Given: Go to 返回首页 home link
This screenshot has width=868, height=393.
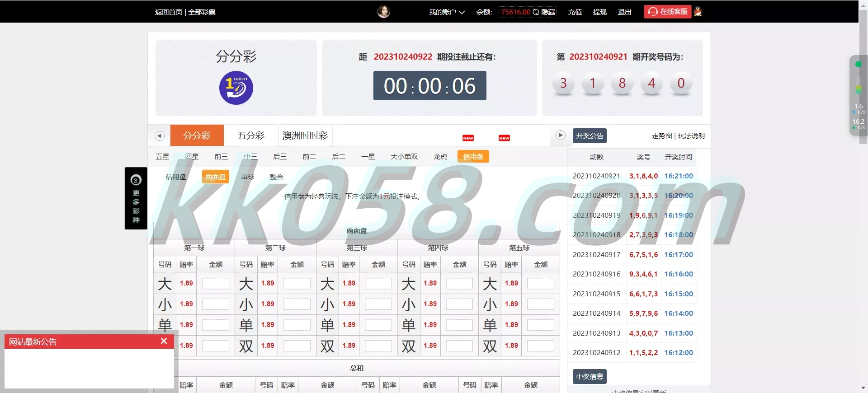Looking at the screenshot, I should coord(168,12).
